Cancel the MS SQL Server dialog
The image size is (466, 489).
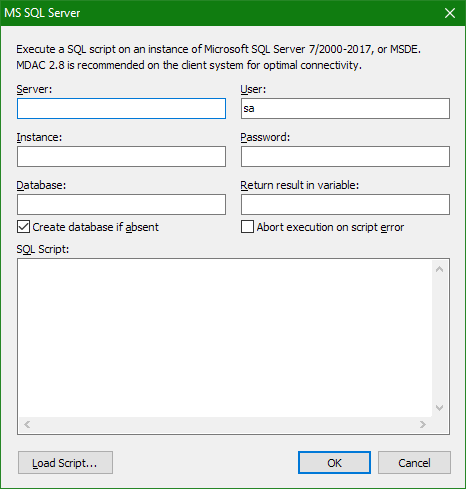414,463
